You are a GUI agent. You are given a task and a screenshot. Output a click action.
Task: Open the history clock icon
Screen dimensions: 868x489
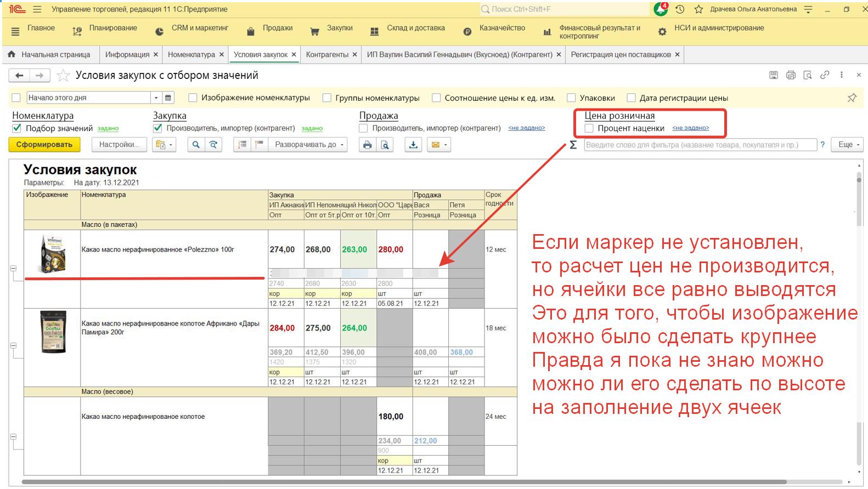680,9
